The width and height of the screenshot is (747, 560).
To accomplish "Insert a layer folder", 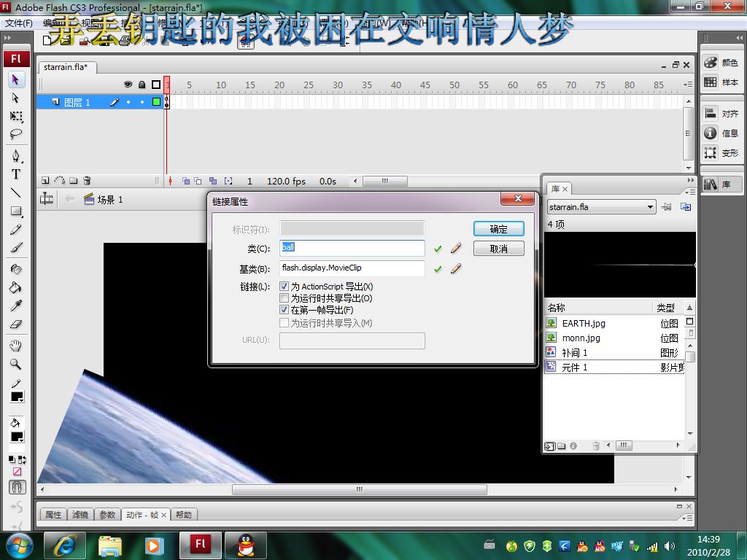I will (74, 181).
